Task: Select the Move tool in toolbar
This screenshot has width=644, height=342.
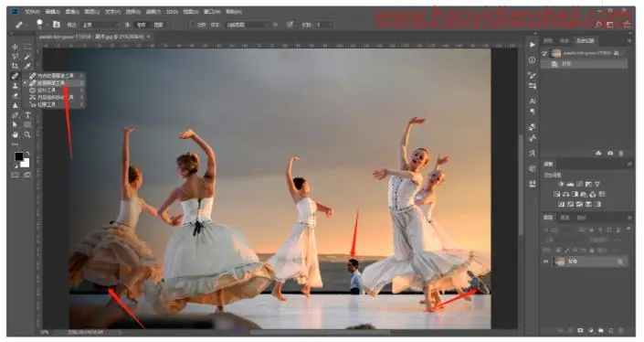Action: click(x=16, y=47)
